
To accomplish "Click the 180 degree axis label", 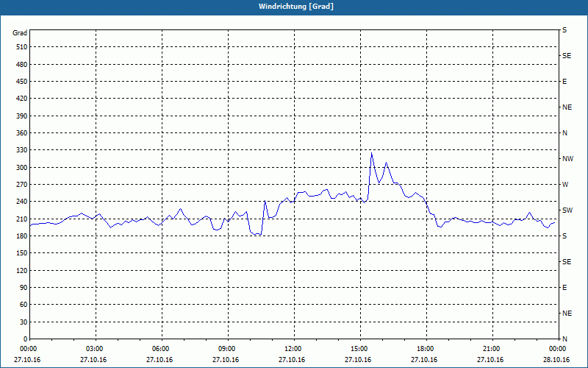I will pos(22,236).
